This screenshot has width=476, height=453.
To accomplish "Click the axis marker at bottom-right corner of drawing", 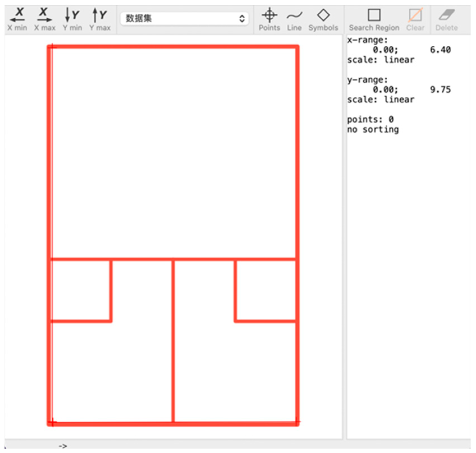I will coord(297,422).
